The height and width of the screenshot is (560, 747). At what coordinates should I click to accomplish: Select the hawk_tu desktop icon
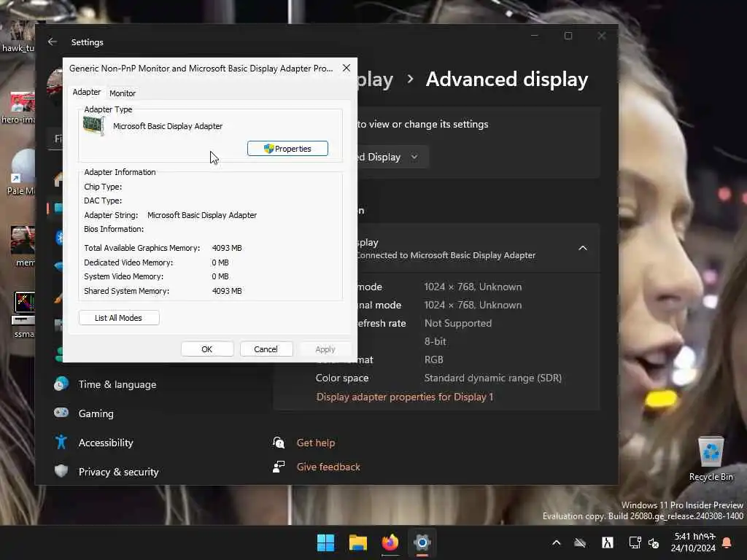click(x=18, y=36)
